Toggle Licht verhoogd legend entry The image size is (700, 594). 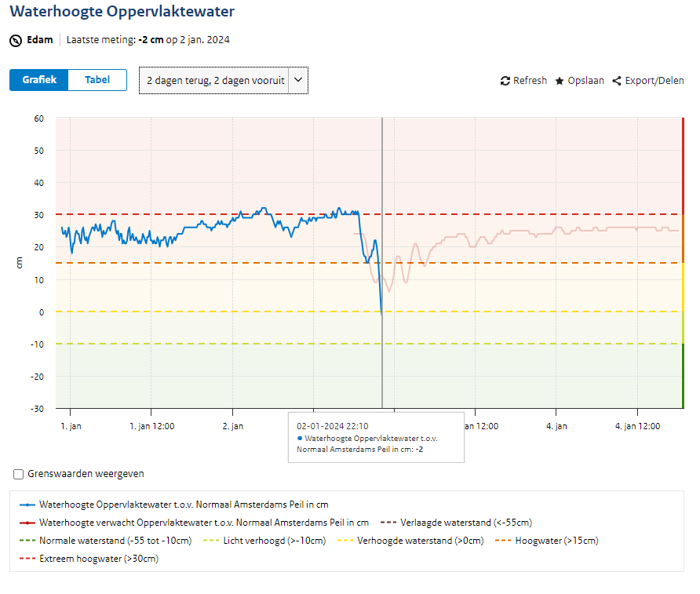264,541
